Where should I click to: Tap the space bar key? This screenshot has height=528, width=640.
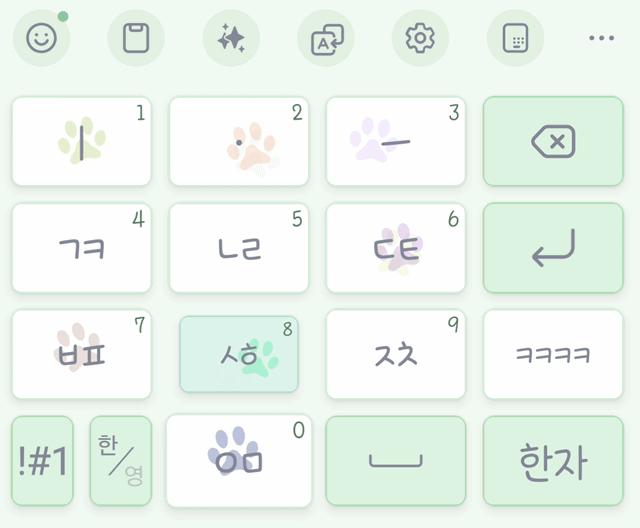(396, 461)
